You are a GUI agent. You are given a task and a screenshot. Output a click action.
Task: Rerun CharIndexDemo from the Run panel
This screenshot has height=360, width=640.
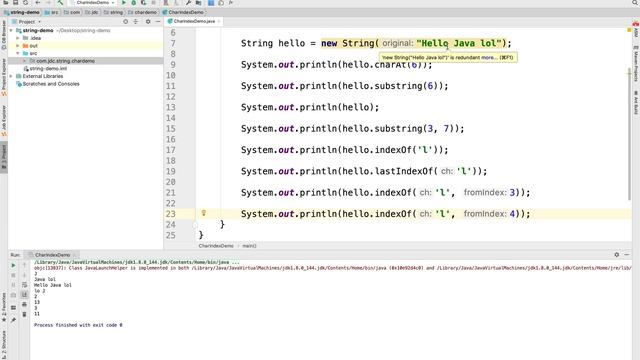coord(13,265)
